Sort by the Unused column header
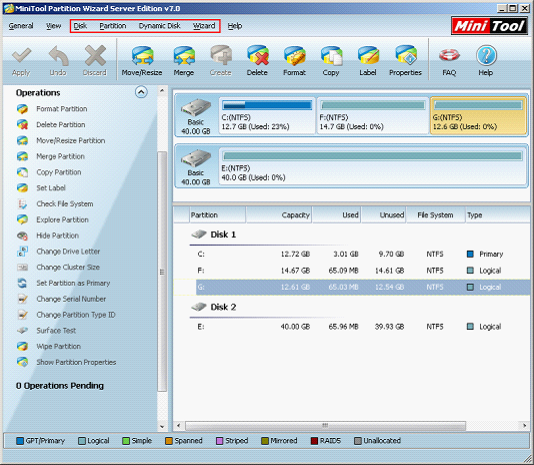This screenshot has width=534, height=465. point(384,215)
